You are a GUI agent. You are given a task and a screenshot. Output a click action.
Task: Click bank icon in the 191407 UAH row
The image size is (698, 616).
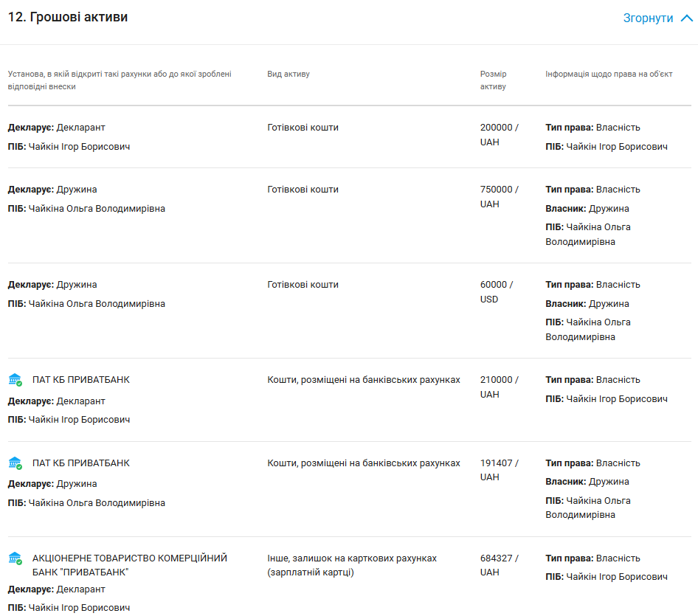tap(15, 463)
